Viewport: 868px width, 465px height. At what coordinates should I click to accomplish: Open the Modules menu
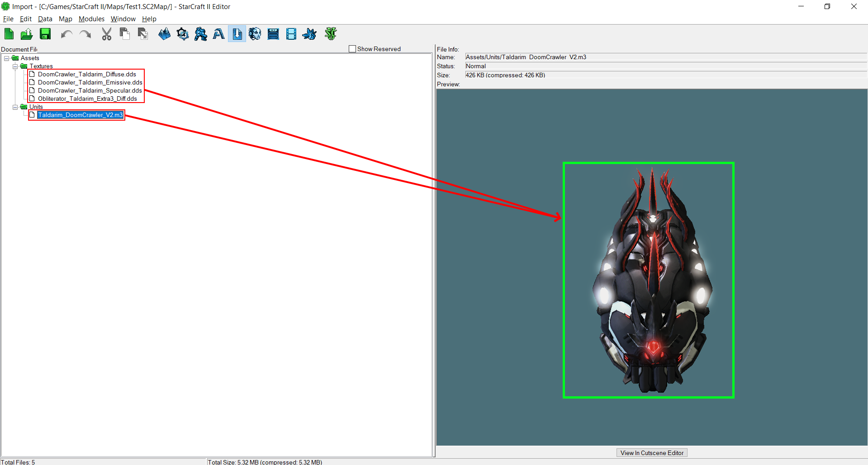coord(91,19)
